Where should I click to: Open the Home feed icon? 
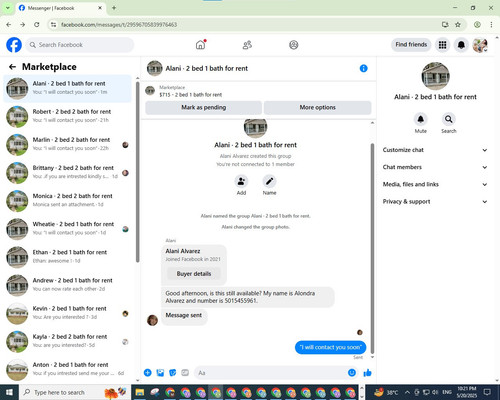coord(200,45)
